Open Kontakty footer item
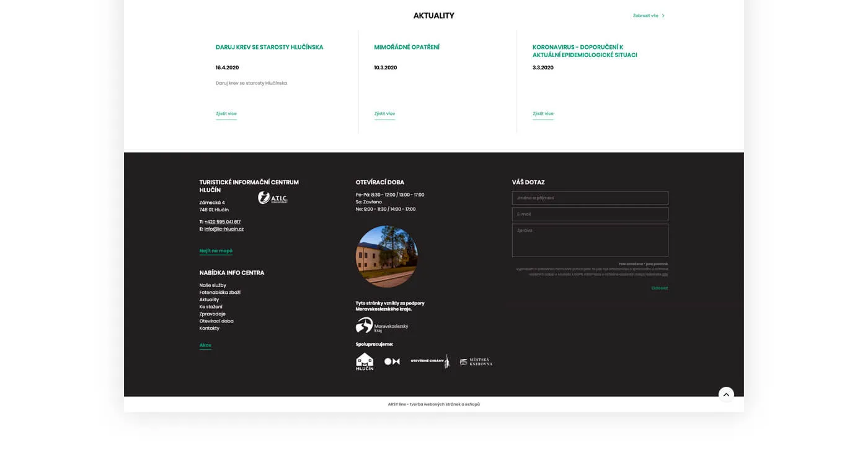The image size is (868, 468). pyautogui.click(x=210, y=328)
